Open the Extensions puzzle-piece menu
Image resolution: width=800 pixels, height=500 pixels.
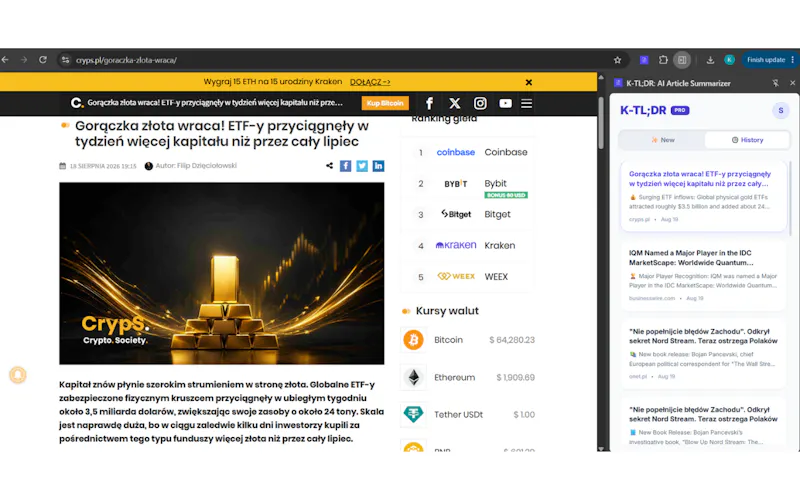[x=663, y=60]
